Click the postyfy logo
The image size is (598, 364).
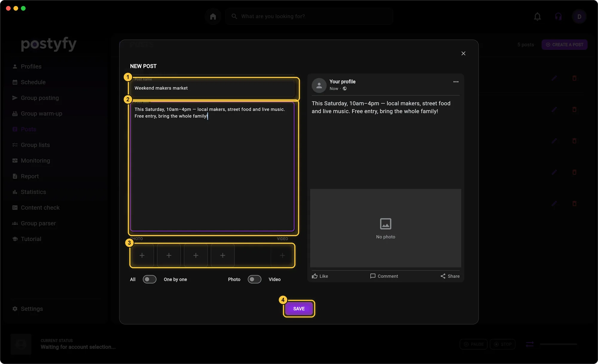click(49, 44)
